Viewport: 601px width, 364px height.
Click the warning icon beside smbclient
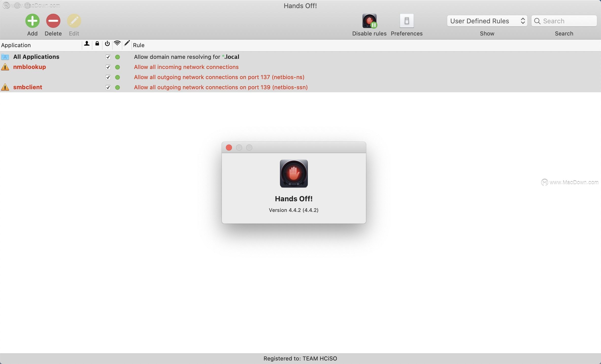pos(5,87)
